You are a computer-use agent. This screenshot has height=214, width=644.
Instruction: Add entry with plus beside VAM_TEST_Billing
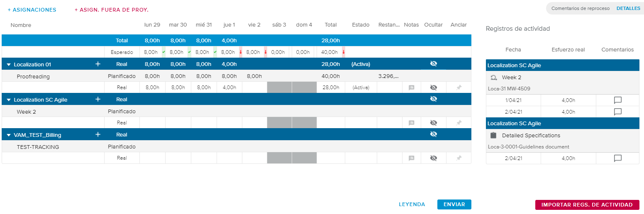coord(98,135)
